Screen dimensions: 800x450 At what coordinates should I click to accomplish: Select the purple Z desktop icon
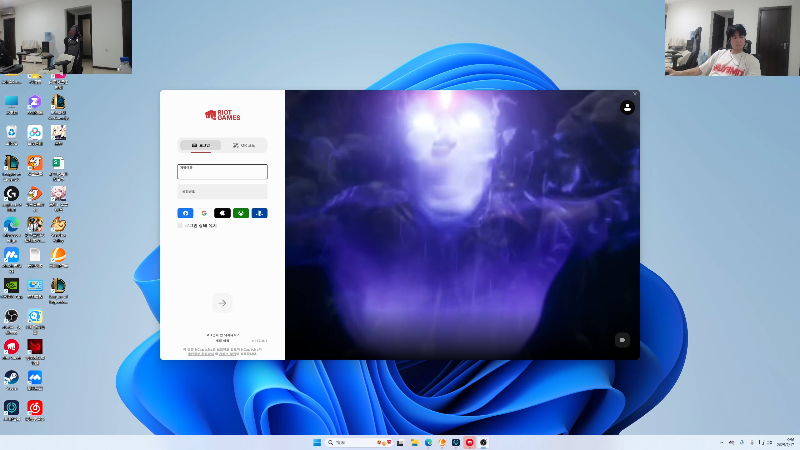(35, 105)
